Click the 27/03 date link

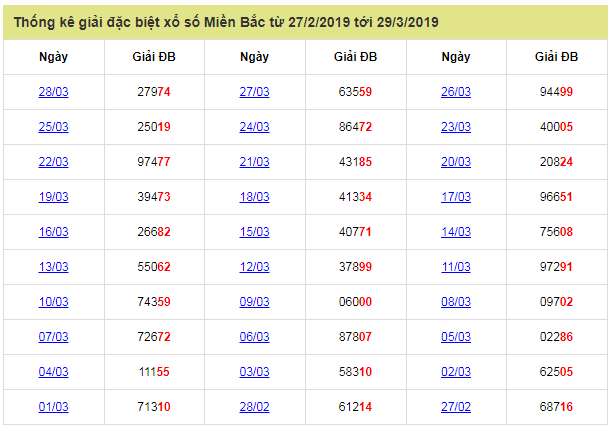point(255,92)
